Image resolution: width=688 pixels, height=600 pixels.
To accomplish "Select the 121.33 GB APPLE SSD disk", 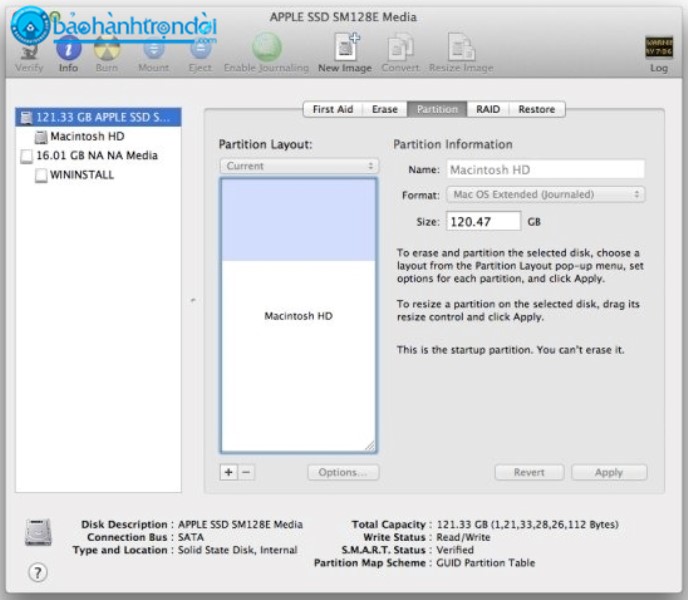I will (x=98, y=117).
